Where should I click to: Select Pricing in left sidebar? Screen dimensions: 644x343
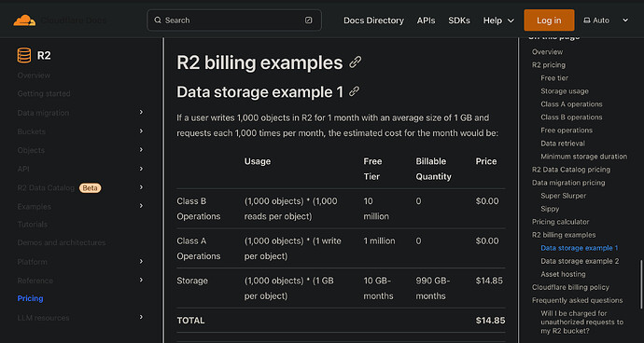31,298
